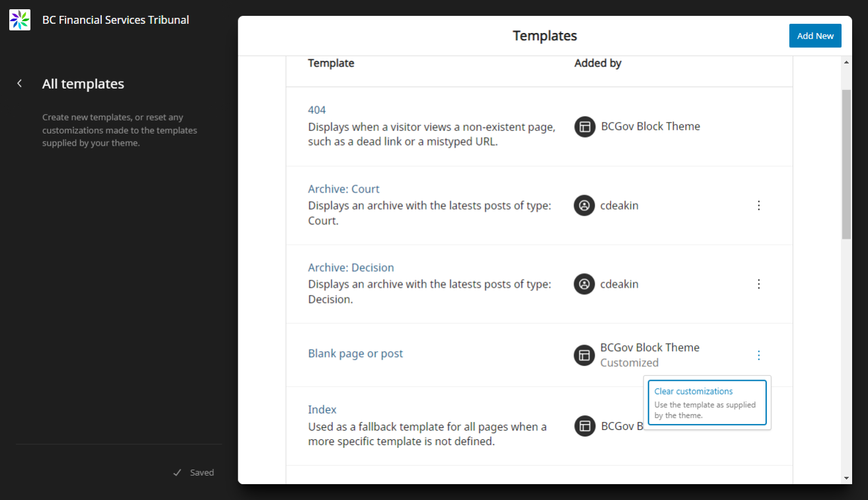Image resolution: width=868 pixels, height=500 pixels.
Task: Go back using the All templates chevron
Action: tap(20, 83)
